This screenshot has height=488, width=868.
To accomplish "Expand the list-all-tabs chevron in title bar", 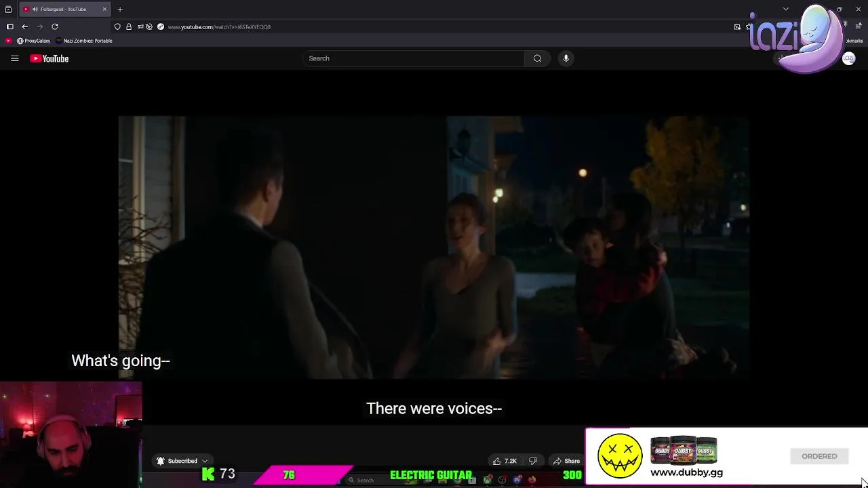I will (786, 9).
